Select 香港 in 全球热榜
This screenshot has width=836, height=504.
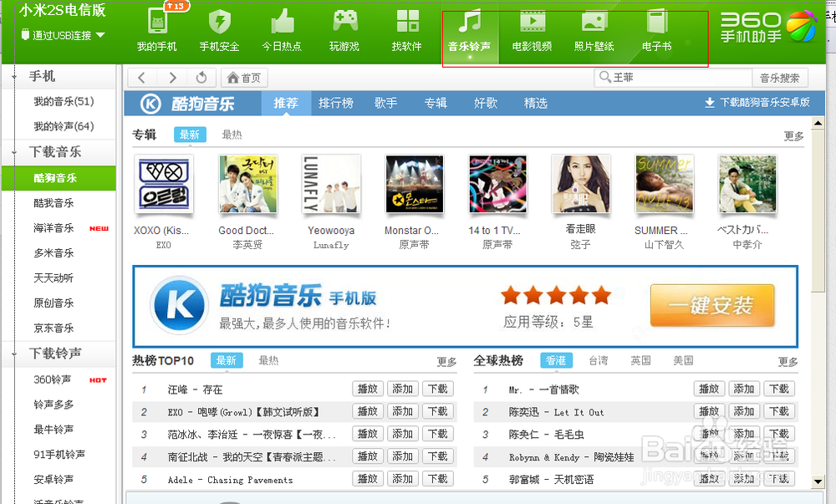point(556,361)
